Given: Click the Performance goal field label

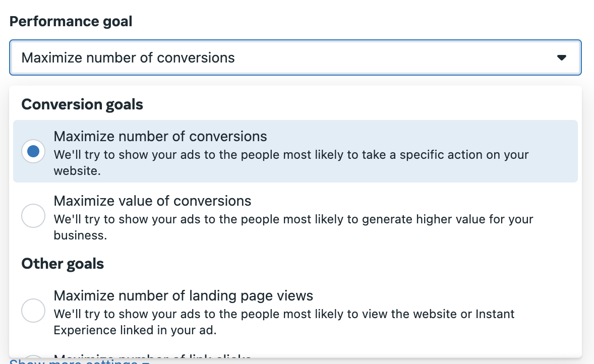Looking at the screenshot, I should click(x=71, y=22).
